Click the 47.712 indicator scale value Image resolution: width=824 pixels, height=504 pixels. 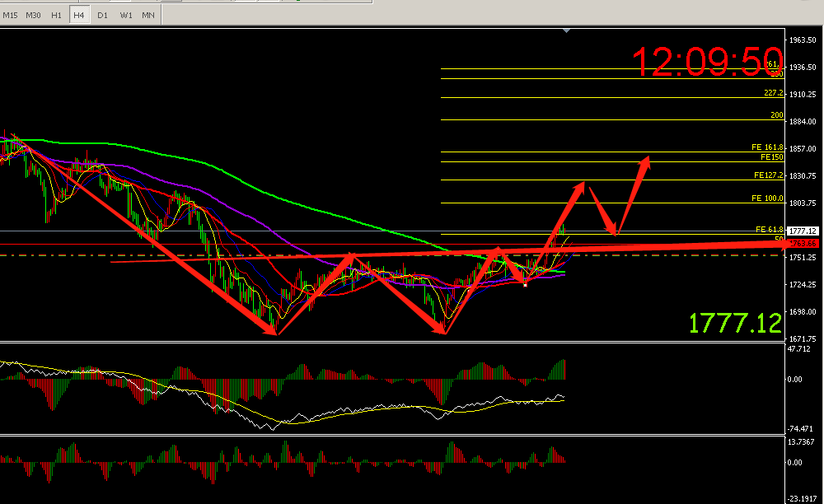coord(798,348)
